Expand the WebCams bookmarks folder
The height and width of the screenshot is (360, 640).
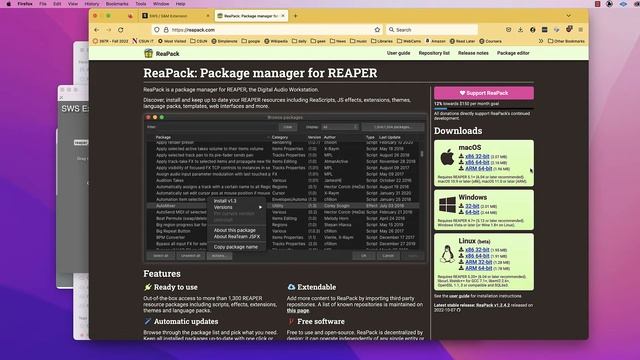point(409,41)
